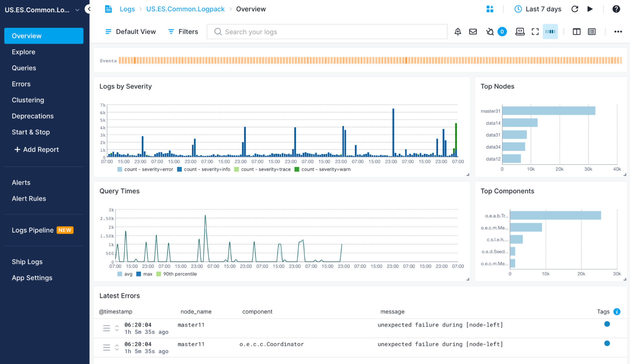Click the fullscreen expand icon
Viewport: 630px width, 364px height.
(x=535, y=31)
